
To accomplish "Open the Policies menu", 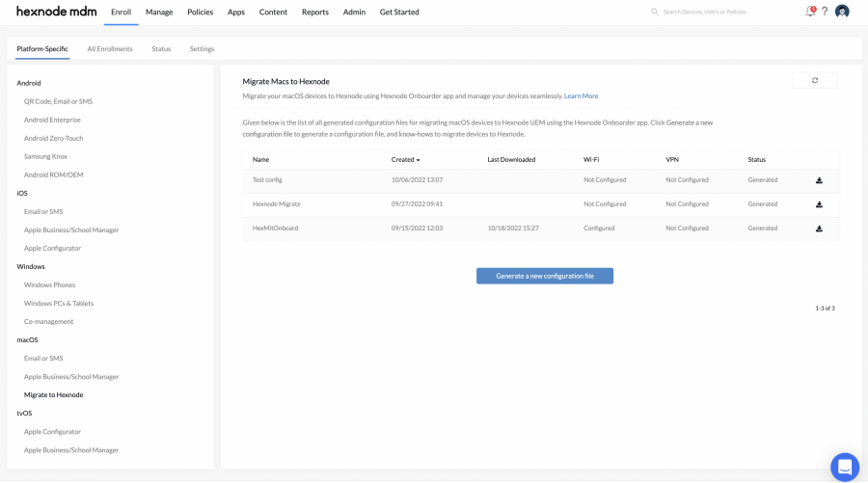I will [200, 13].
